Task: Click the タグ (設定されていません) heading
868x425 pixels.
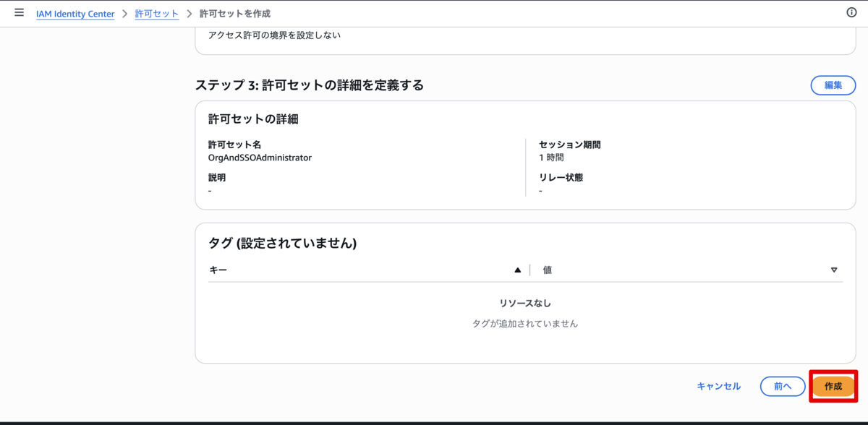Action: 282,244
